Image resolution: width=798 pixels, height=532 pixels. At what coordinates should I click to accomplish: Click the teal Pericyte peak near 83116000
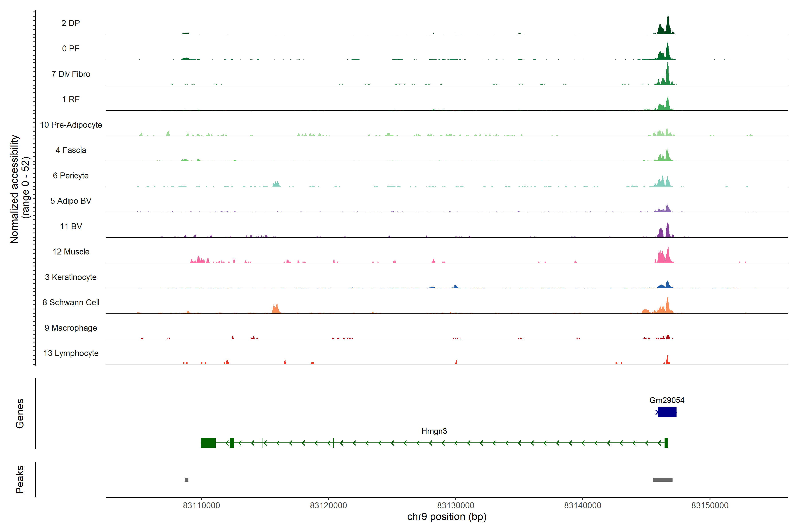click(276, 184)
